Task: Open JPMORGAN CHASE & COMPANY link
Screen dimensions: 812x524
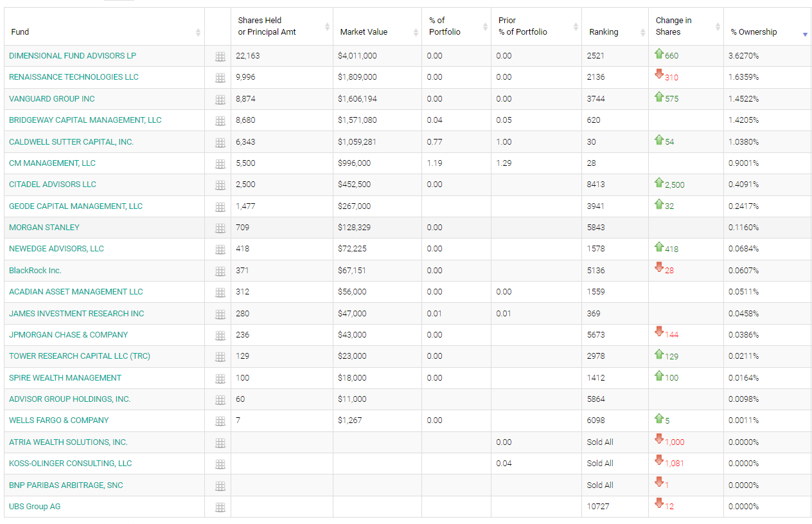Action: tap(68, 335)
